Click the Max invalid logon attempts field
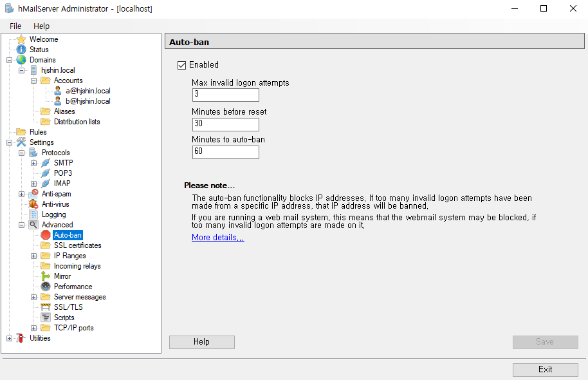The image size is (588, 380). click(226, 95)
